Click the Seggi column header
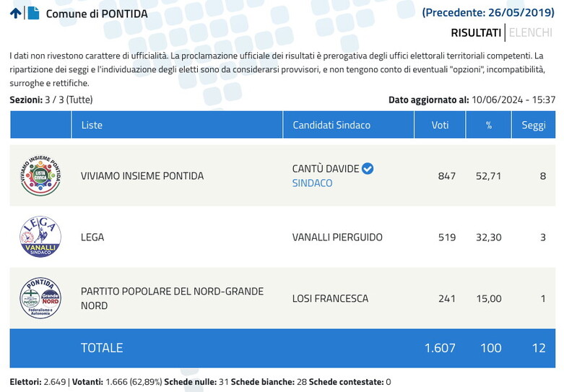Image resolution: width=564 pixels, height=392 pixels. click(x=534, y=125)
